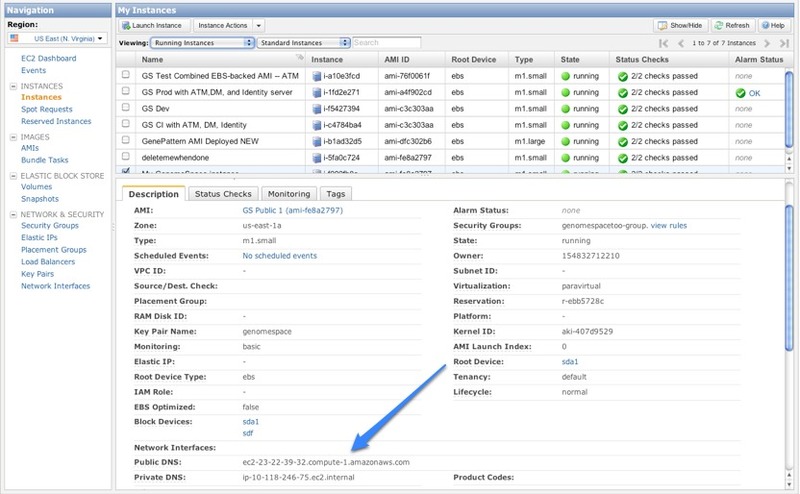Switch to the Status Checks tab

(x=222, y=194)
